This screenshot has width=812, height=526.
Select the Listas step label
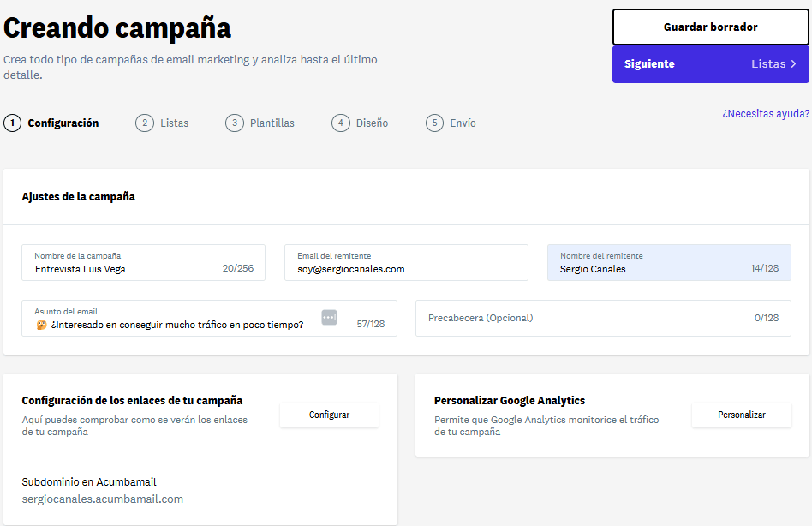[174, 123]
